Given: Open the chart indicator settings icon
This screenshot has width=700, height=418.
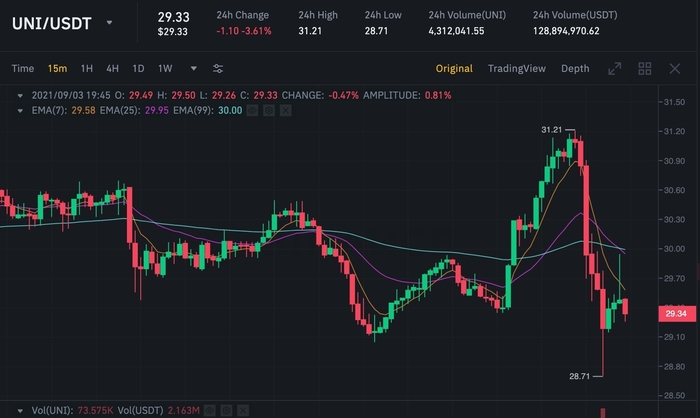Looking at the screenshot, I should coord(218,69).
